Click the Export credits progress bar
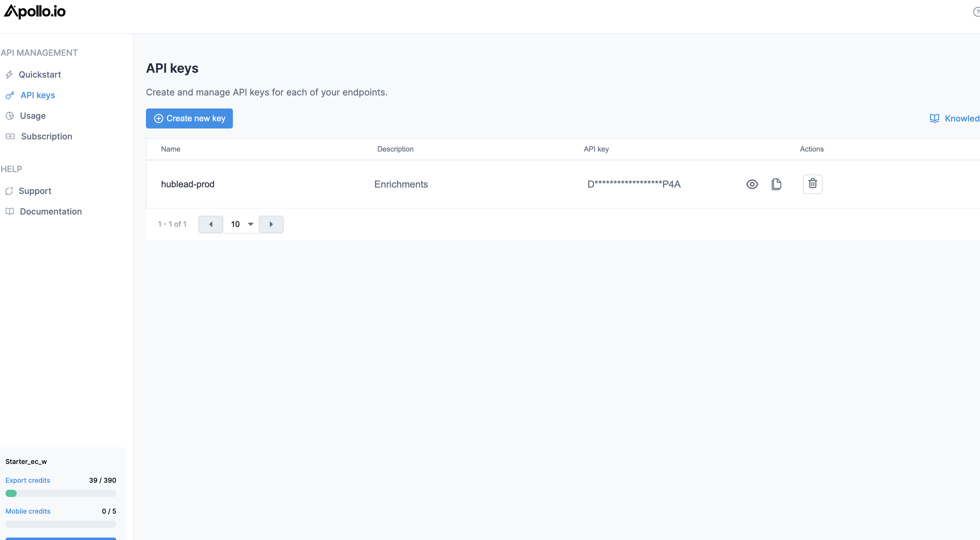The height and width of the screenshot is (540, 980). 61,493
